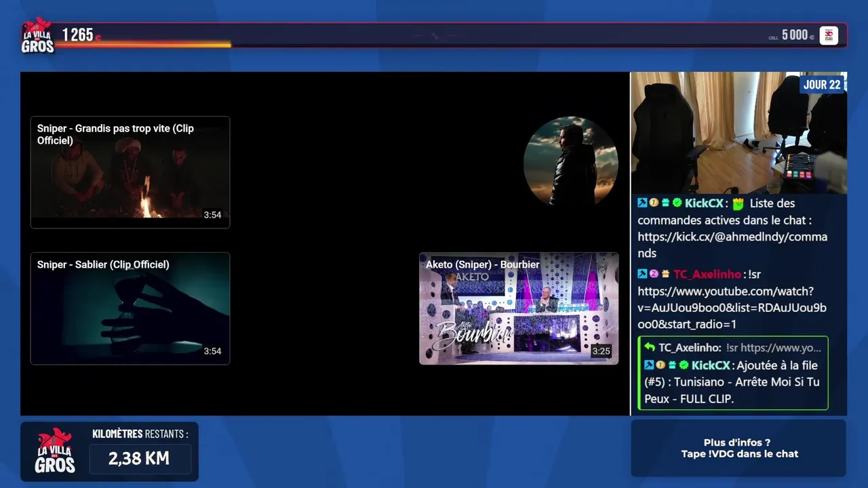Image resolution: width=868 pixels, height=488 pixels.
Task: Click the La Villa des Gros logo beside the donation bar
Action: tap(37, 36)
